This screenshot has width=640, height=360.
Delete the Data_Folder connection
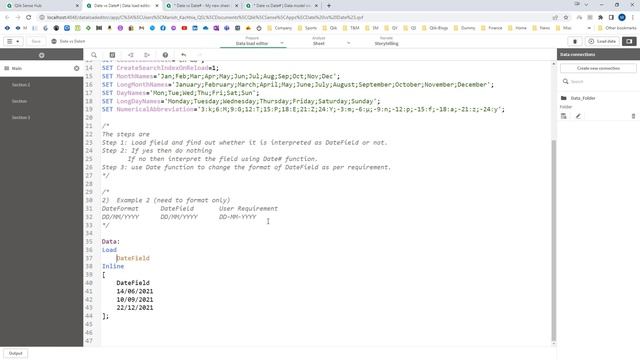[633, 116]
